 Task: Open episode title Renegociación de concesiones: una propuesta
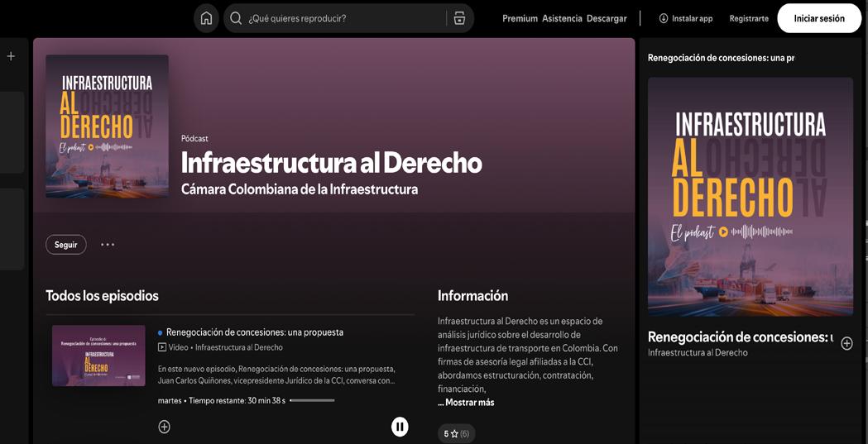pos(255,332)
